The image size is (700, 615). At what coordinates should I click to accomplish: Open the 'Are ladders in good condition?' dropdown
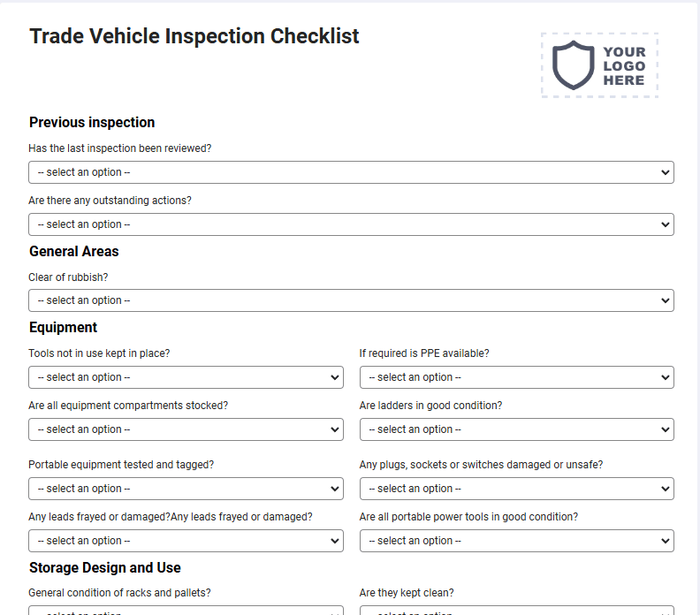pos(516,429)
